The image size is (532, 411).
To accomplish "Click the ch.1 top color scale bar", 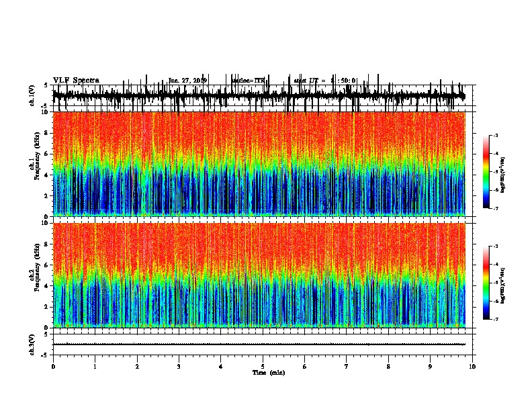I will [x=486, y=172].
